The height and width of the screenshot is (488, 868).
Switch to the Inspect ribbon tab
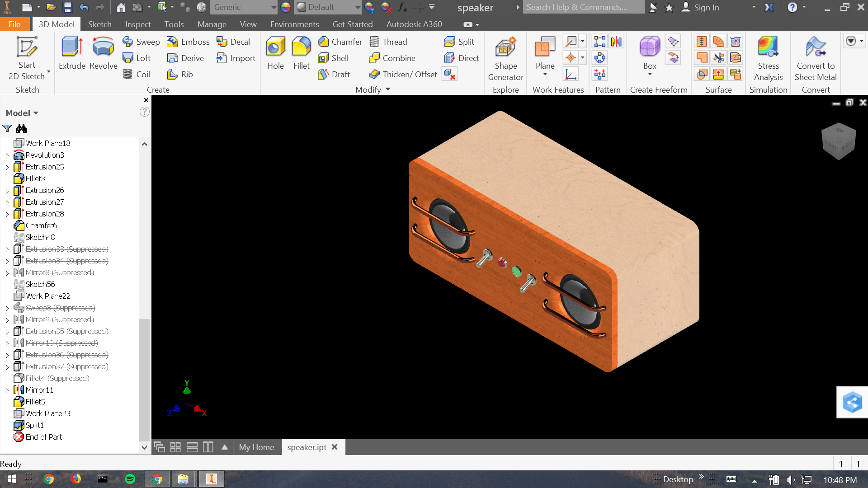pyautogui.click(x=138, y=24)
